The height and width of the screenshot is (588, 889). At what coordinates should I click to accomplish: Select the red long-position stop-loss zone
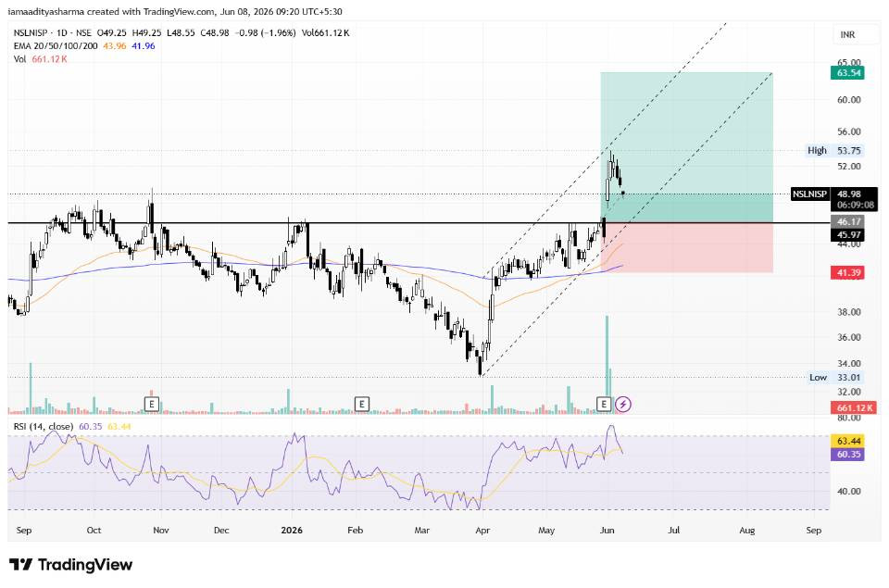[686, 247]
